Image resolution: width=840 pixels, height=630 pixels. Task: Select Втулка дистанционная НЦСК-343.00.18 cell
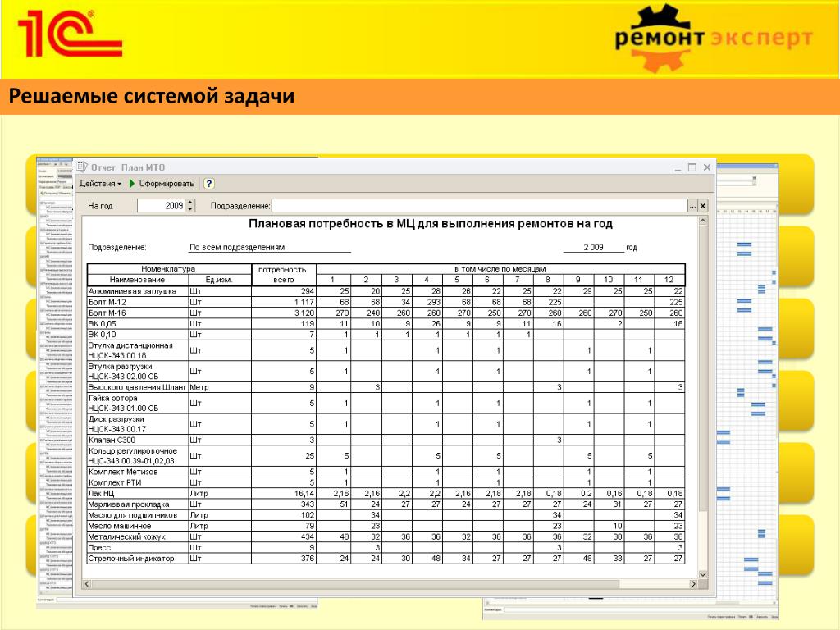click(138, 350)
